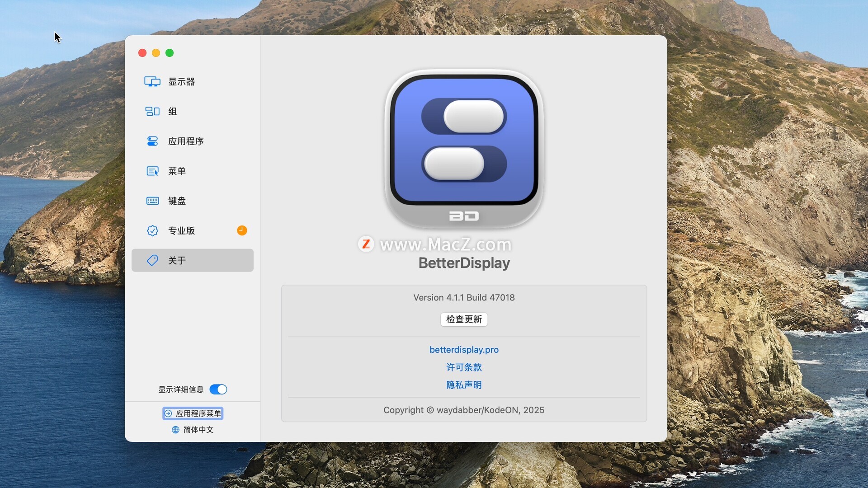Click the Displays monitor icon in sidebar

pos(152,82)
